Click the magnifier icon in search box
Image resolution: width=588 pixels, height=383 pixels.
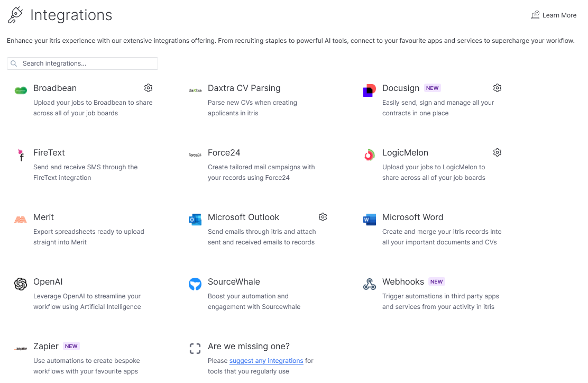click(14, 63)
